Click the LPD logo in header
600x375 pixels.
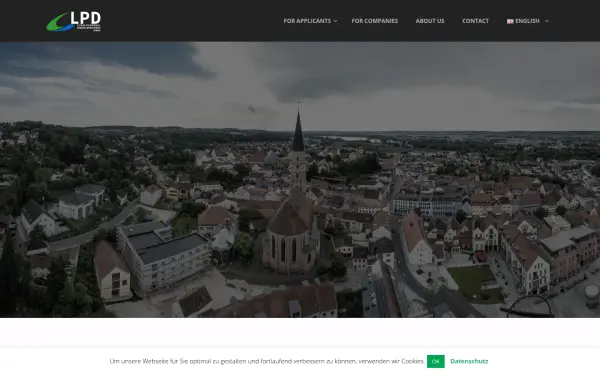pyautogui.click(x=74, y=21)
